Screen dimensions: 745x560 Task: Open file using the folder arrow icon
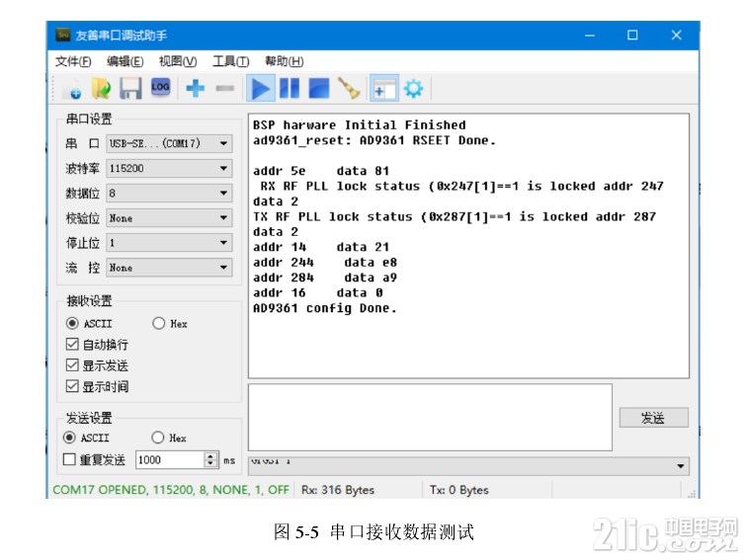[x=101, y=89]
